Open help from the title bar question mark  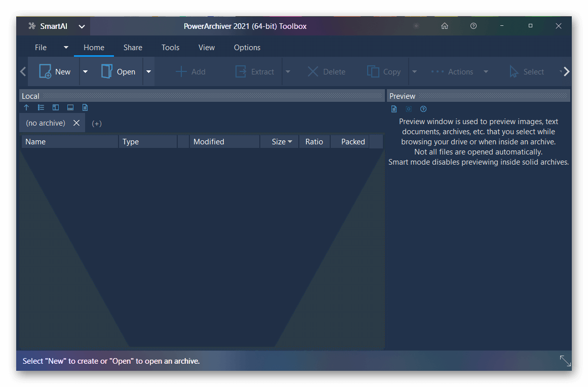pos(473,26)
